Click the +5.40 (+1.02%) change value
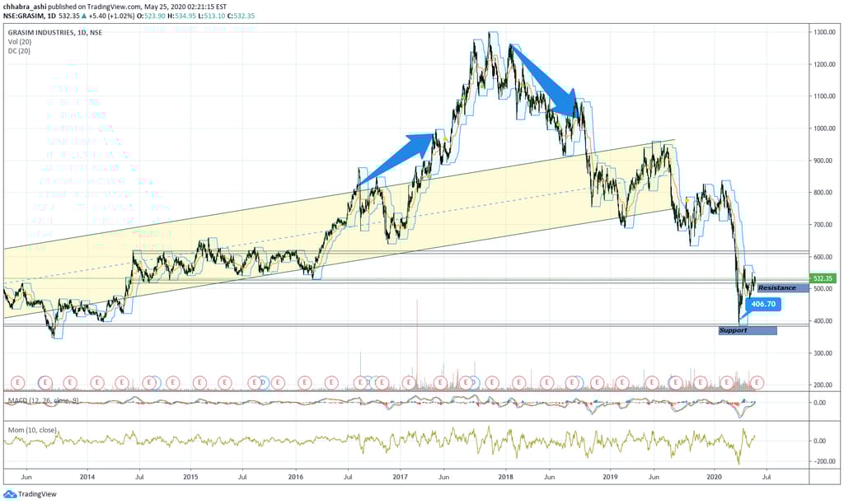The width and height of the screenshot is (844, 504). pos(111,16)
